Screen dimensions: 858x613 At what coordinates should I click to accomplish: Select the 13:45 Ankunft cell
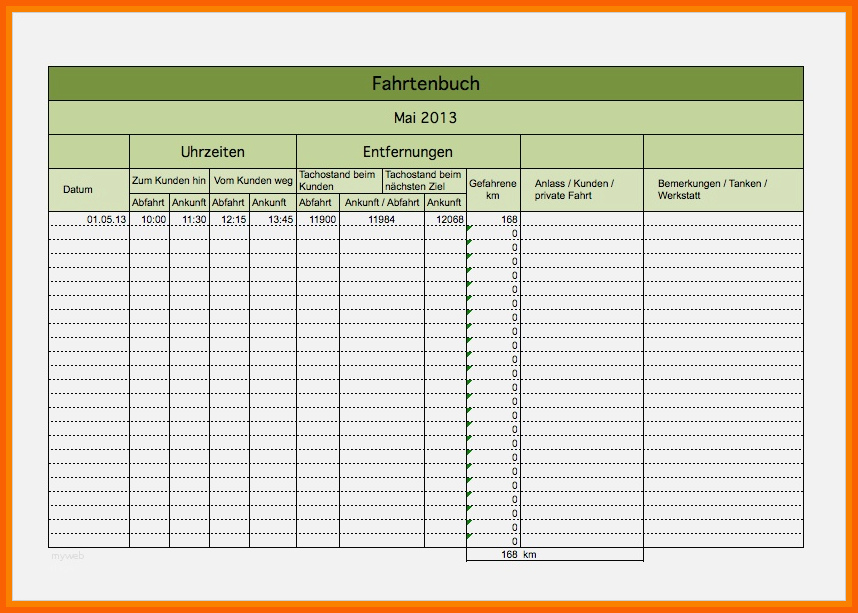pyautogui.click(x=273, y=219)
